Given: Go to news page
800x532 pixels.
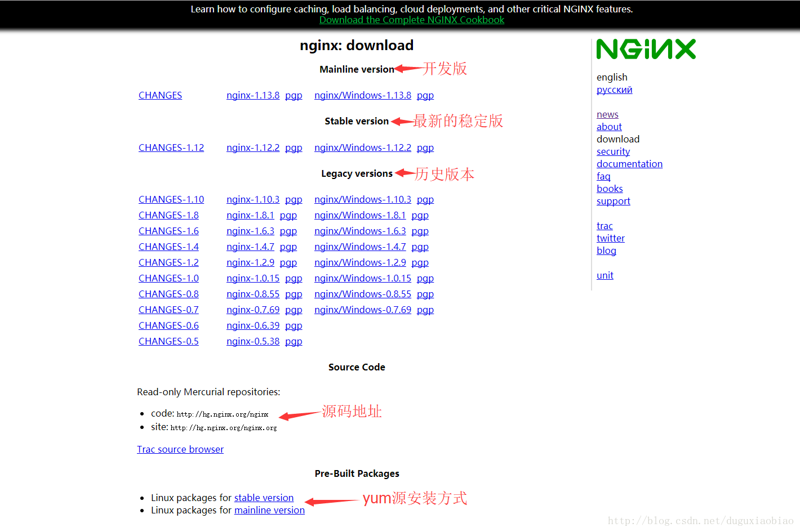Looking at the screenshot, I should [607, 114].
